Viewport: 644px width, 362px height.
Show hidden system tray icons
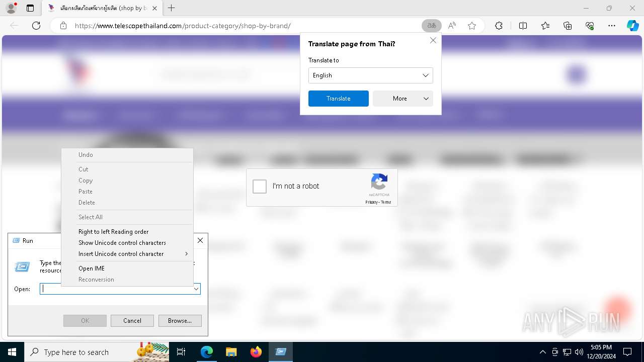(x=542, y=352)
